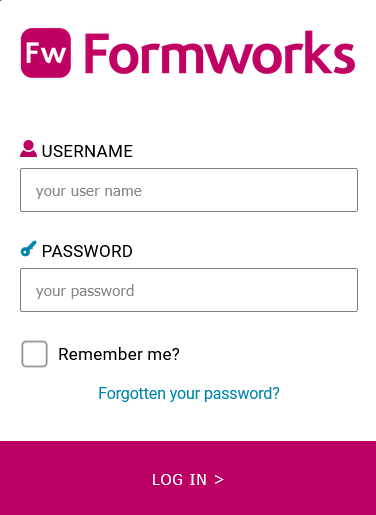Click the person icon beside USERNAME
This screenshot has height=515, width=376.
(28, 149)
